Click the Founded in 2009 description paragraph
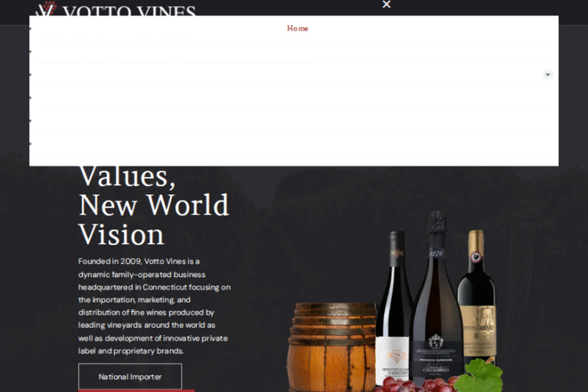Image resolution: width=588 pixels, height=392 pixels. click(154, 305)
